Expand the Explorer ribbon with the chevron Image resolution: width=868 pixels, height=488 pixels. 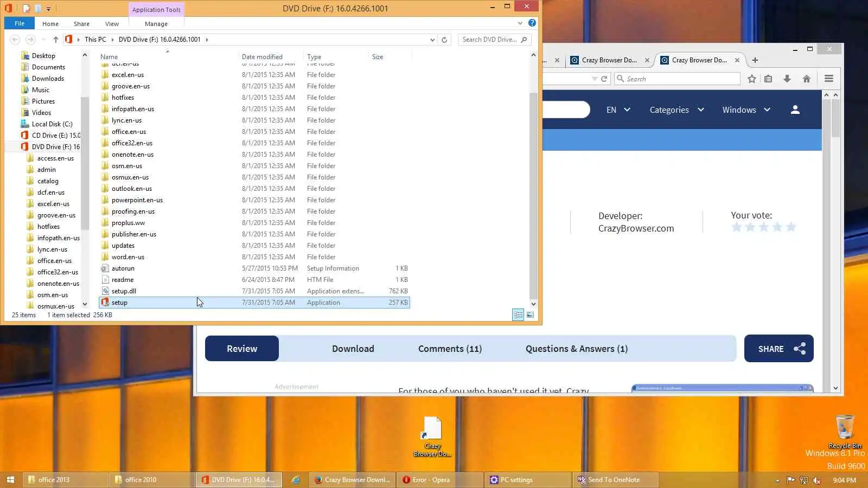(x=520, y=23)
